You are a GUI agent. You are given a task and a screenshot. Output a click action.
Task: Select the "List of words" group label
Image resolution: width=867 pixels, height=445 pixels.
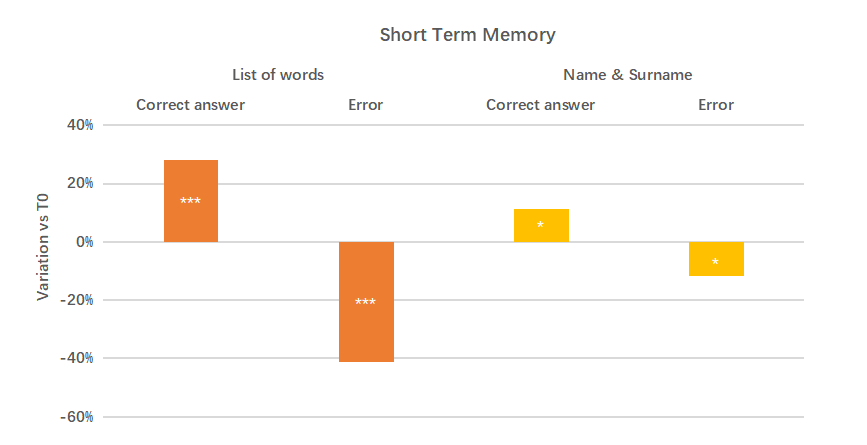click(x=278, y=75)
